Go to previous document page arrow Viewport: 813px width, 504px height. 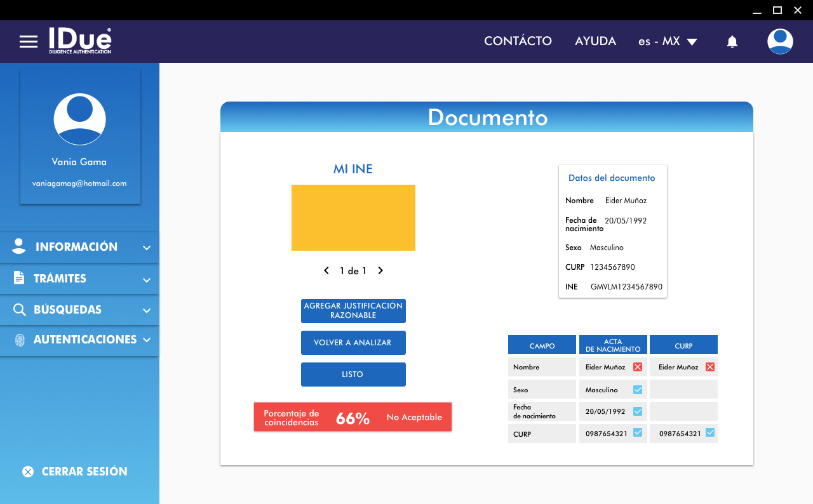coord(326,271)
